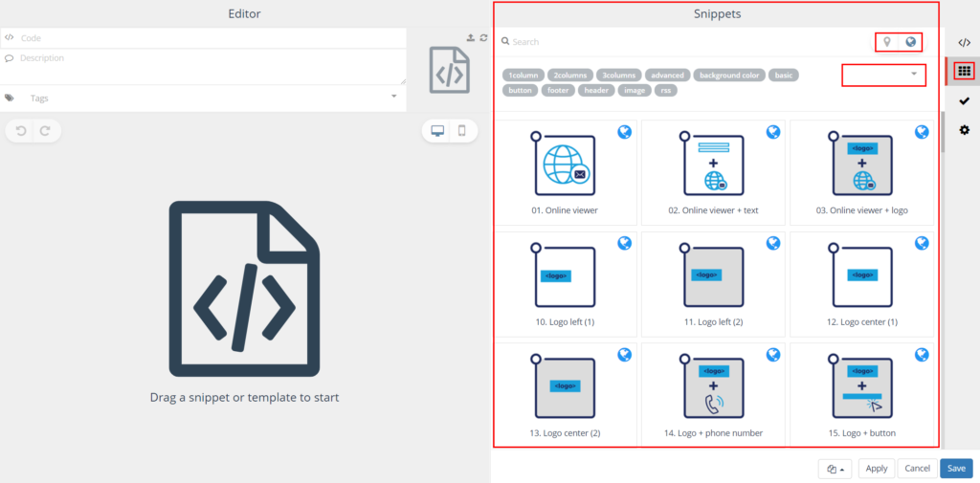Image resolution: width=980 pixels, height=483 pixels.
Task: Select the 03. Online viewer + logo snippet
Action: coord(862,172)
